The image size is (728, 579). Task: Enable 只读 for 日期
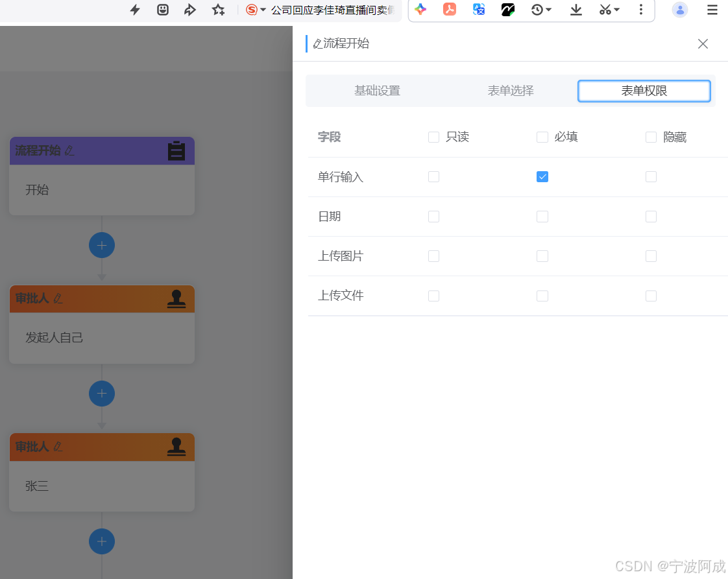pyautogui.click(x=433, y=217)
